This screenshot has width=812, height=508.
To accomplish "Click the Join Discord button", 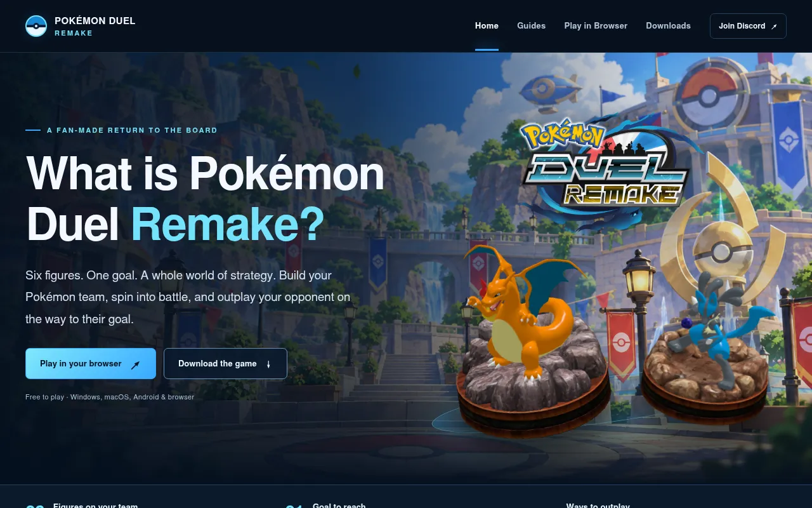I will point(748,26).
